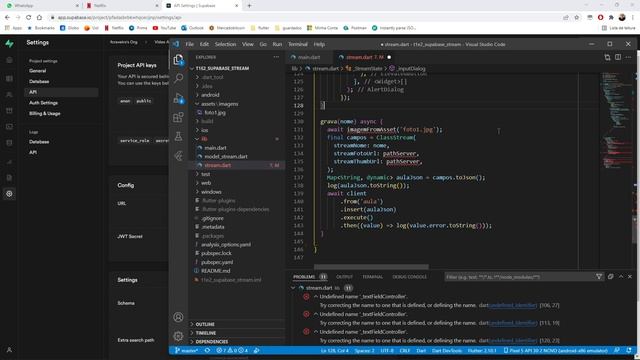Open the Search view in VS Code
This screenshot has width=640, height=360.
coord(178,78)
